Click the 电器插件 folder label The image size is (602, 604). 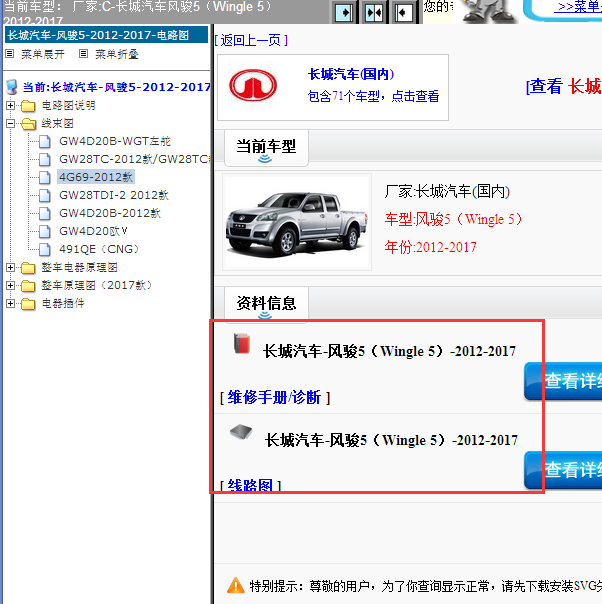coord(63,304)
